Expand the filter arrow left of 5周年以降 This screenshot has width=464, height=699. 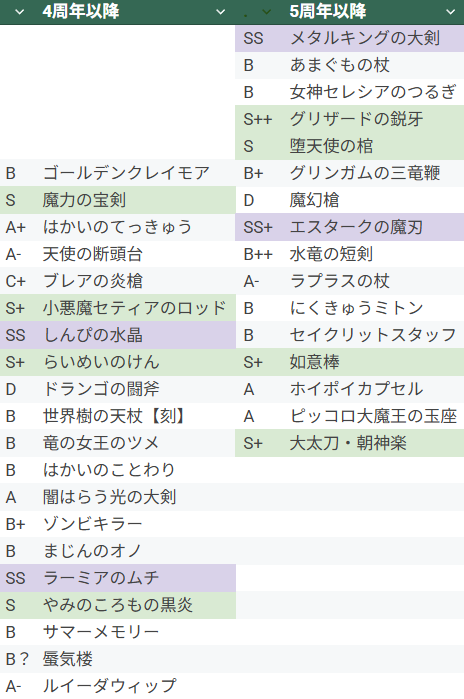point(266,12)
